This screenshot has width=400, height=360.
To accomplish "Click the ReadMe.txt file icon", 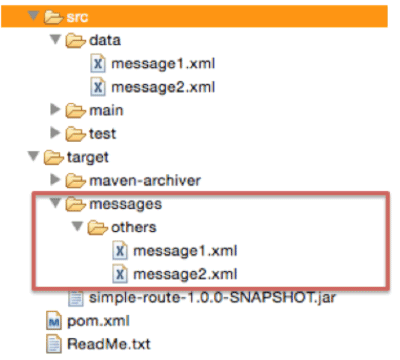I will pos(54,344).
